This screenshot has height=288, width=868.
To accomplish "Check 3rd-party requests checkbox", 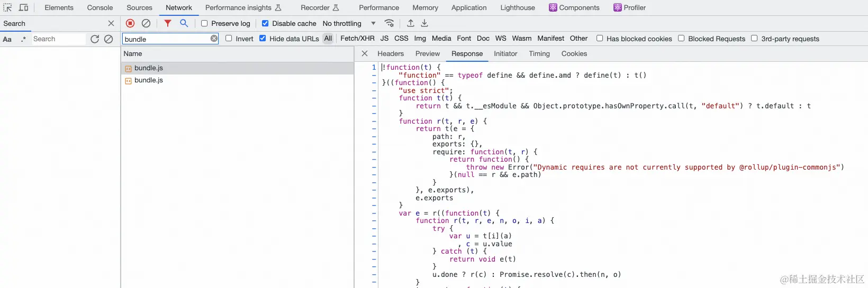I will pos(754,38).
